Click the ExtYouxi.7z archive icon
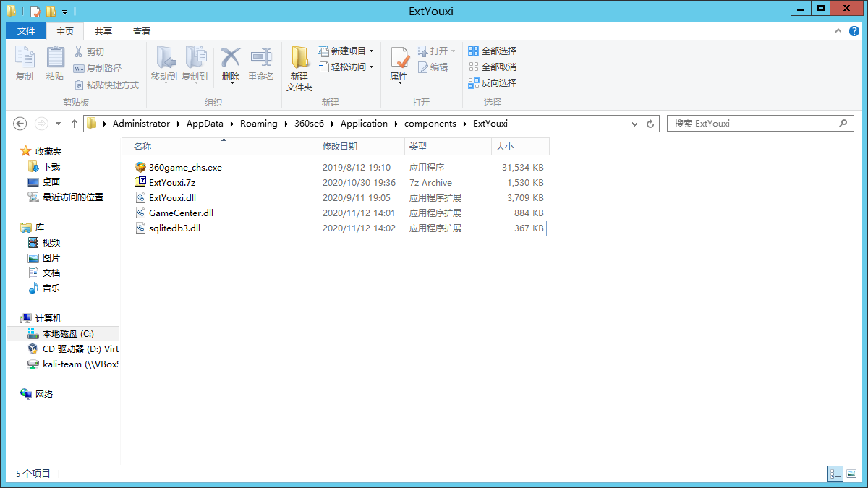Image resolution: width=868 pixels, height=488 pixels. [140, 182]
